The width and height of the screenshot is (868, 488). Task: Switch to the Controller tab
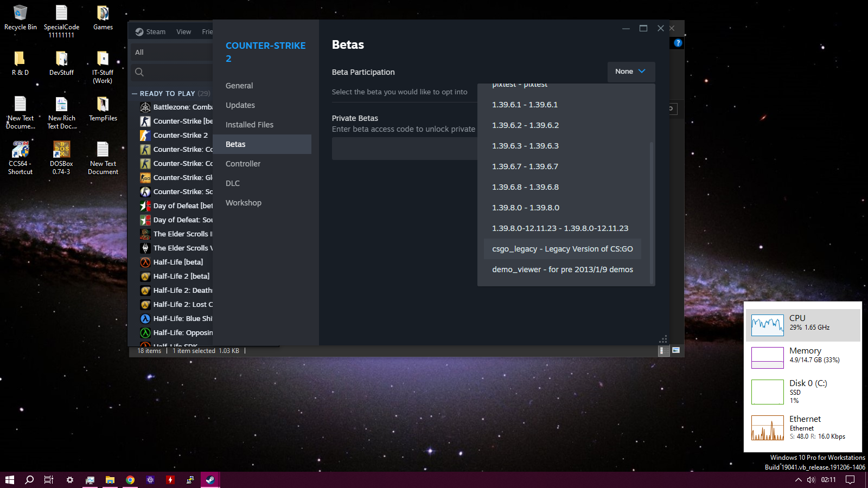[262, 164]
